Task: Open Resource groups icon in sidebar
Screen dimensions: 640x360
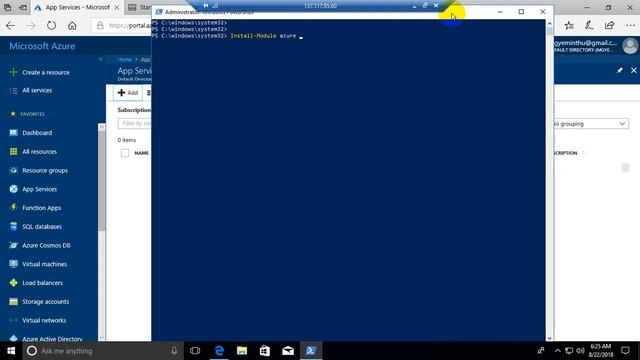Action: 13,170
